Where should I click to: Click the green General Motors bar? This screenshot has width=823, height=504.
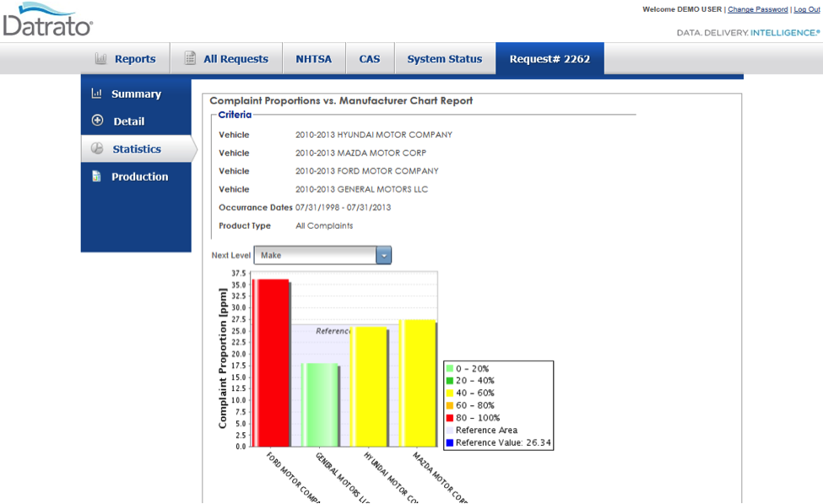pyautogui.click(x=320, y=404)
